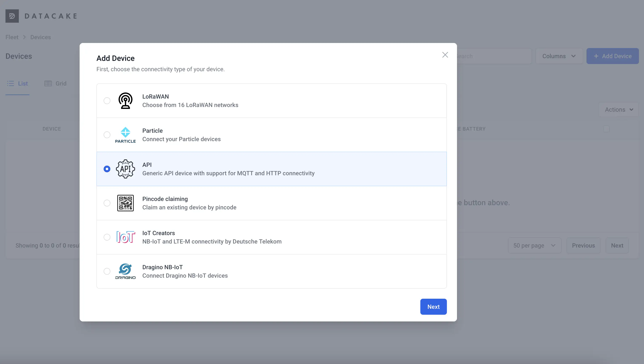
Task: Click the LoRaWAN antenna icon
Action: click(x=125, y=101)
